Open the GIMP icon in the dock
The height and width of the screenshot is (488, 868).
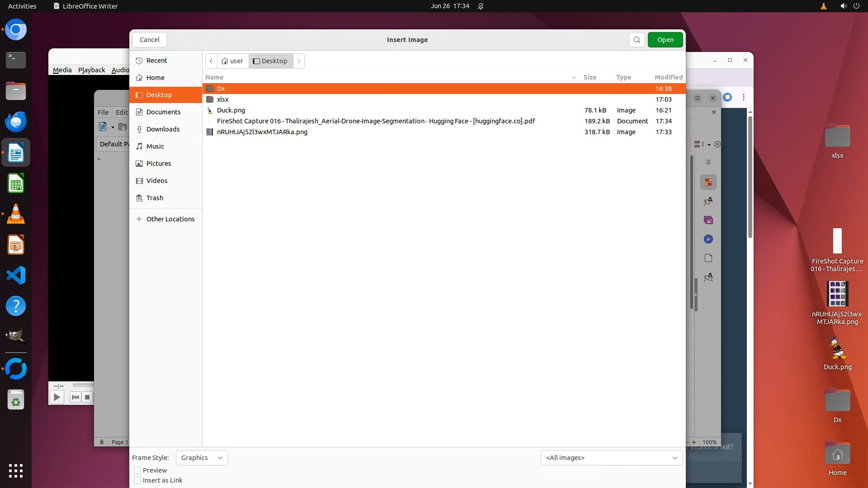(x=16, y=336)
